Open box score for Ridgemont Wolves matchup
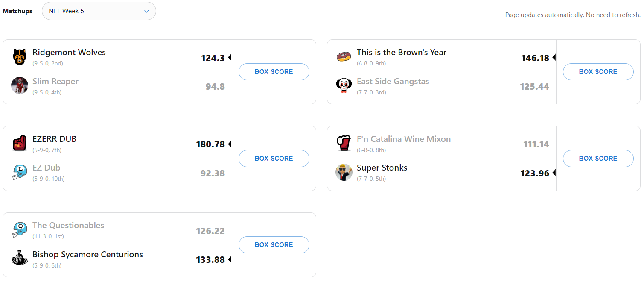Image resolution: width=644 pixels, height=294 pixels. (x=274, y=72)
